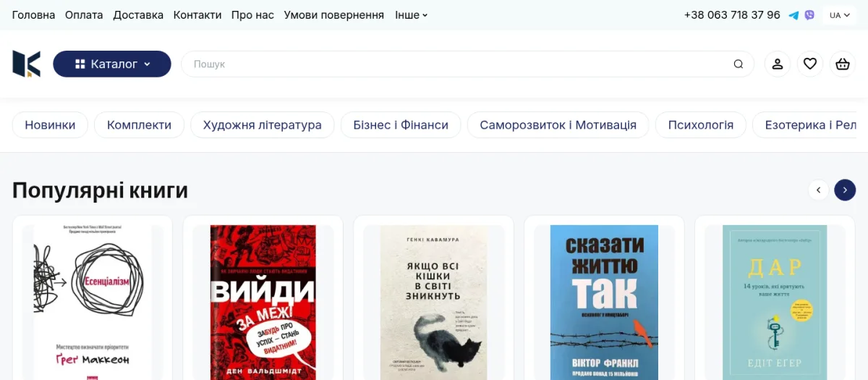The image size is (868, 380).
Task: Open the user account icon
Action: [x=778, y=64]
